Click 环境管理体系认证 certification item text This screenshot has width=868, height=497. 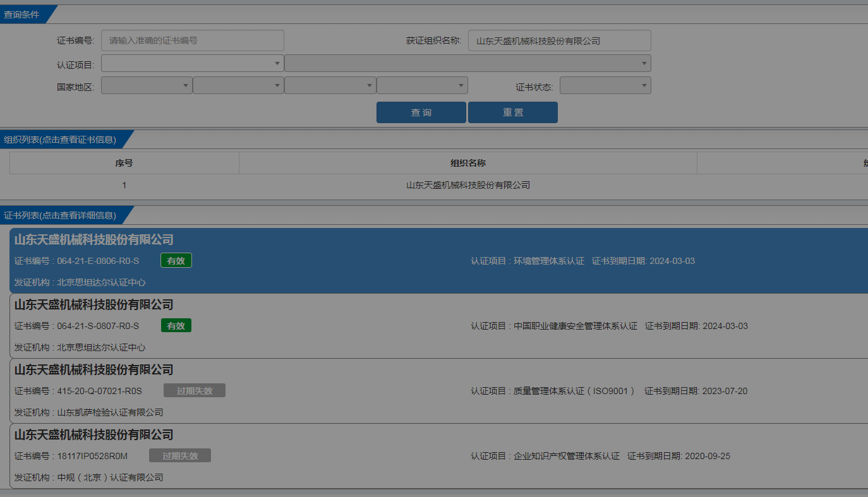coord(549,261)
